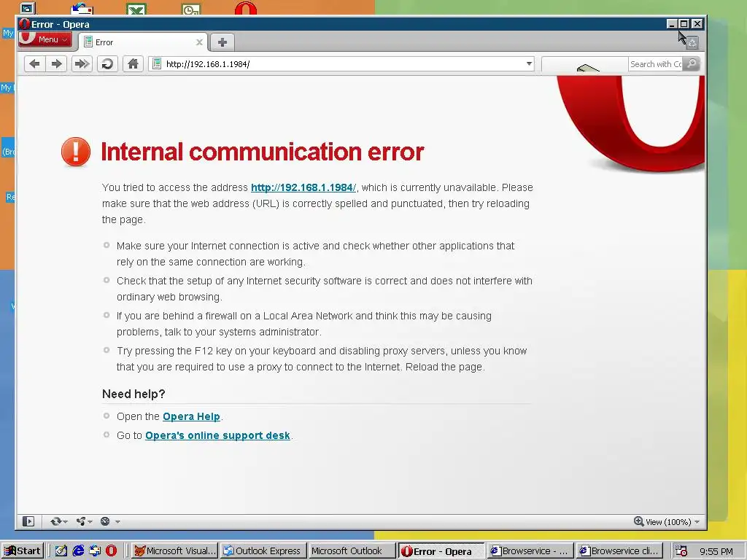
Task: Click the Error - Opera taskbar button
Action: tap(441, 551)
